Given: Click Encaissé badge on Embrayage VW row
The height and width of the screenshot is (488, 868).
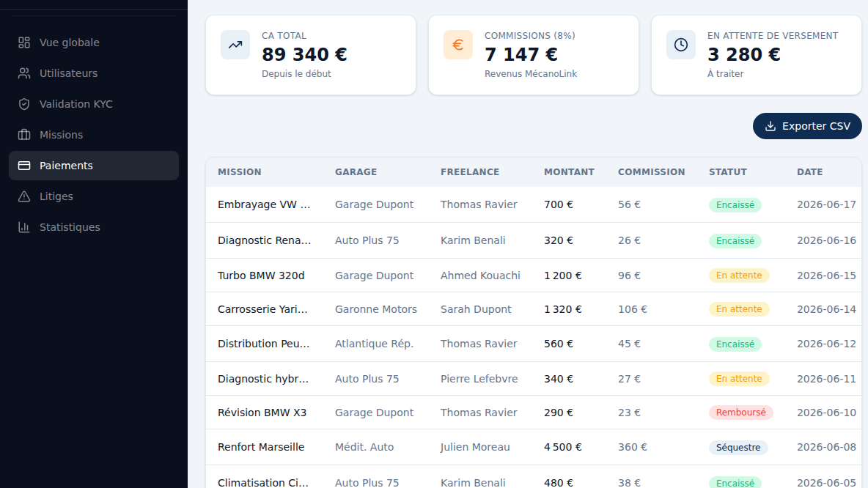Looking at the screenshot, I should click(735, 205).
